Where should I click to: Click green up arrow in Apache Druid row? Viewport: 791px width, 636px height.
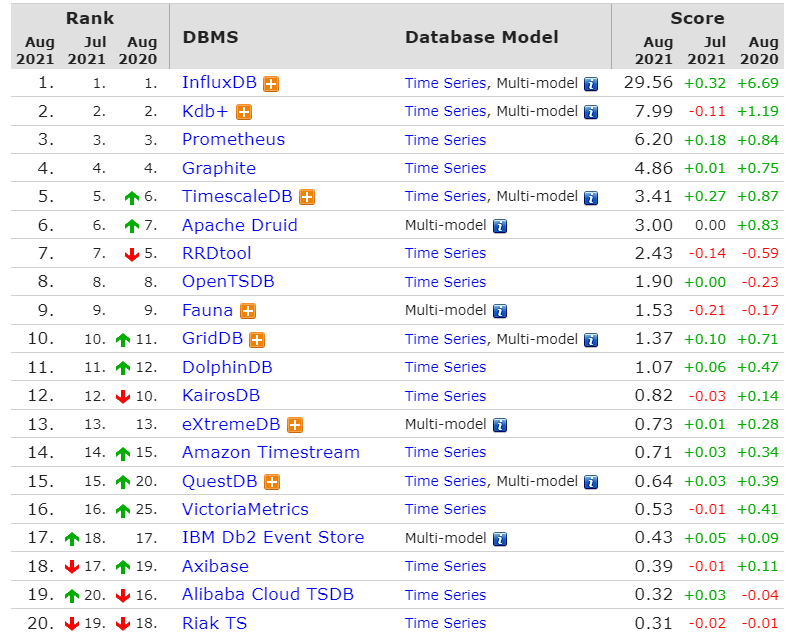click(132, 226)
